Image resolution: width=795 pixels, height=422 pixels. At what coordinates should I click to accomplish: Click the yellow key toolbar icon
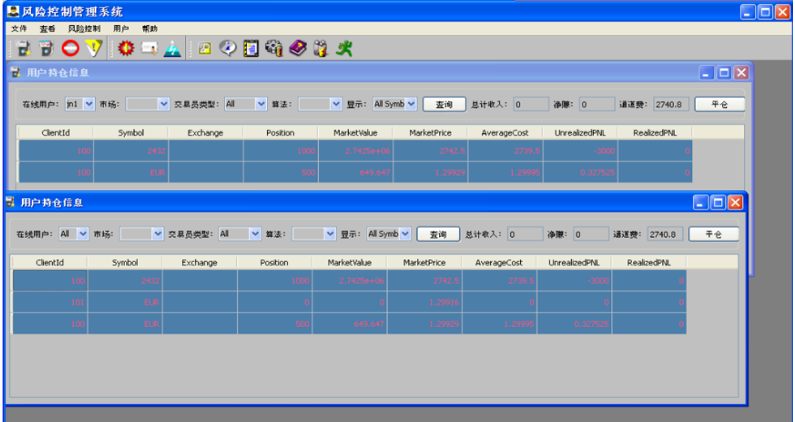(204, 48)
